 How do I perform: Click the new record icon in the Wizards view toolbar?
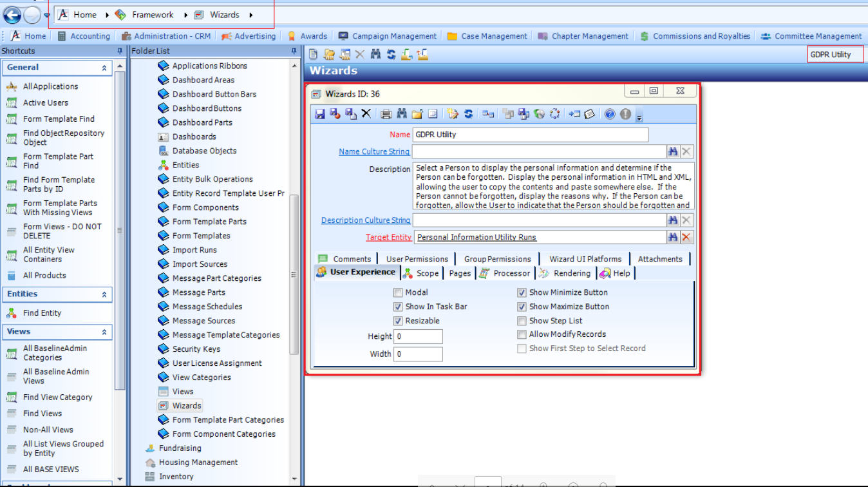[314, 55]
